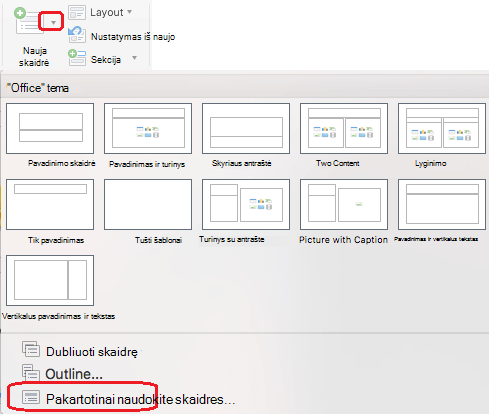Select the Vertikalus pavadinimas ir tekstas thumbnail
The width and height of the screenshot is (489, 414).
pyautogui.click(x=50, y=280)
